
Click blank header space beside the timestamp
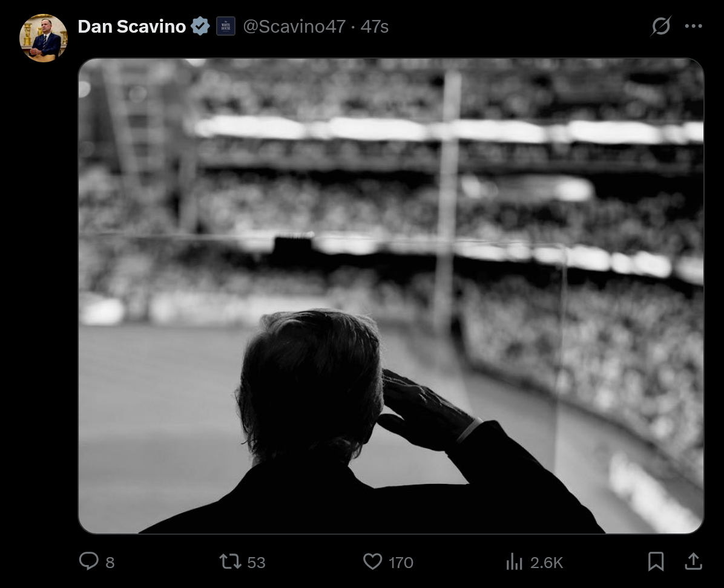point(515,27)
